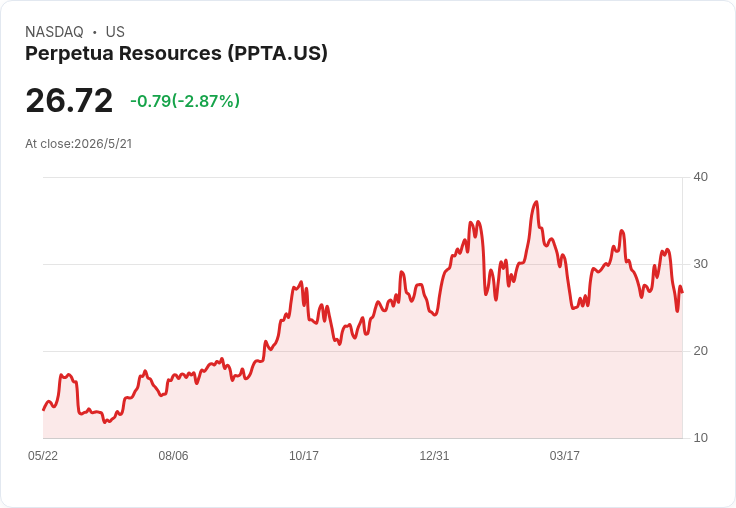This screenshot has height=508, width=736.
Task: Click the 20 price axis label
Action: point(700,351)
